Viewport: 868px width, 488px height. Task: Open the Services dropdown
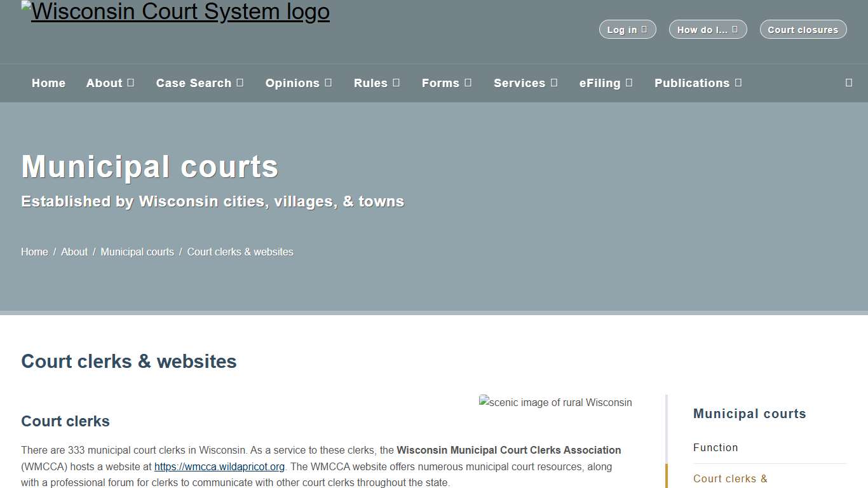pyautogui.click(x=526, y=83)
